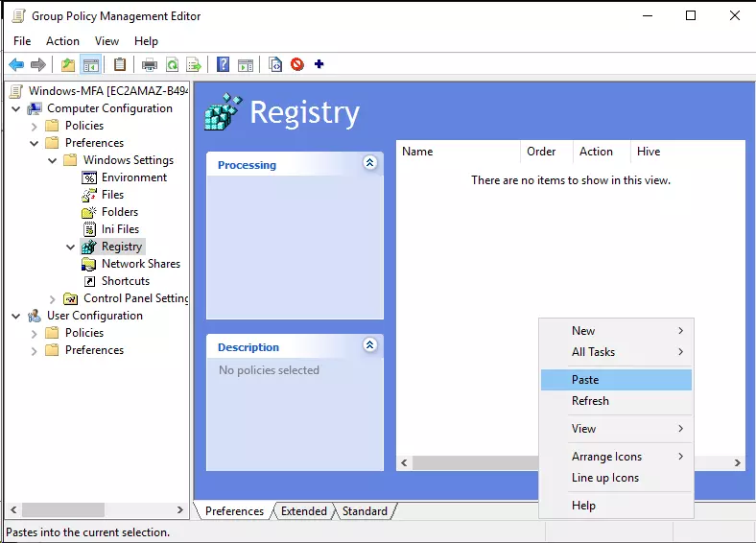This screenshot has width=756, height=543.
Task: Select Files preference item
Action: 112,195
